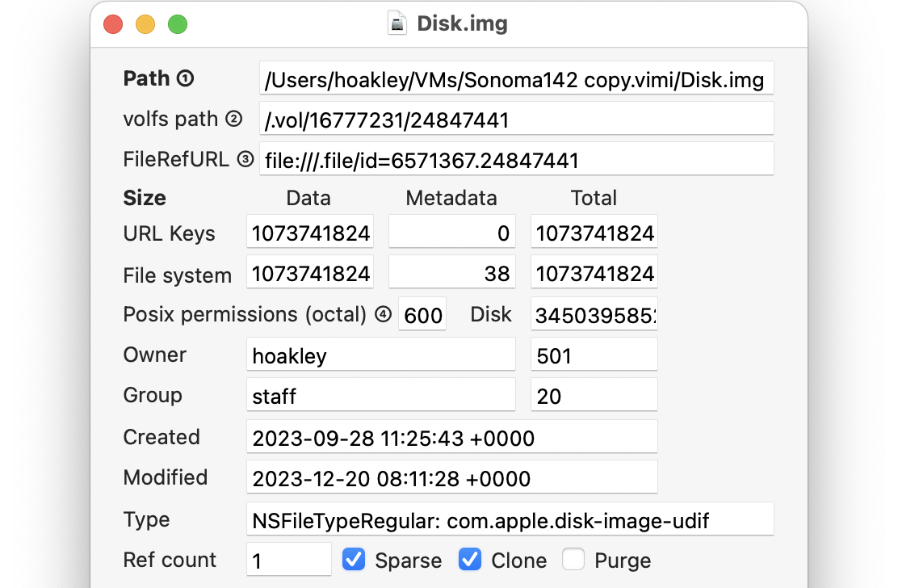Click the Group ID field showing 20

coord(594,394)
